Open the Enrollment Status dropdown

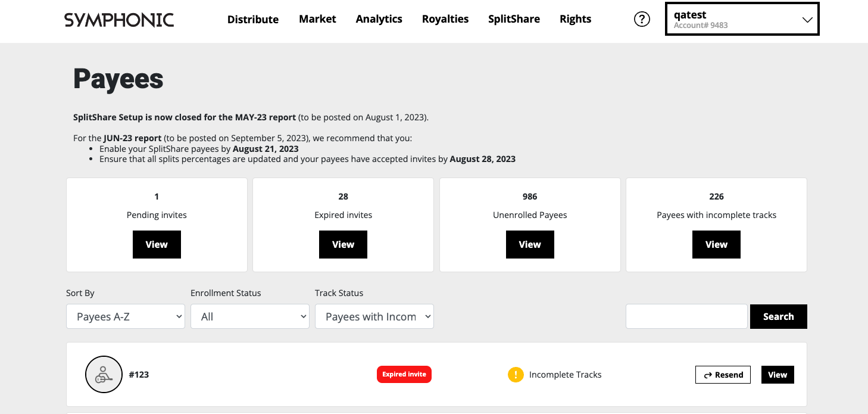pos(249,316)
